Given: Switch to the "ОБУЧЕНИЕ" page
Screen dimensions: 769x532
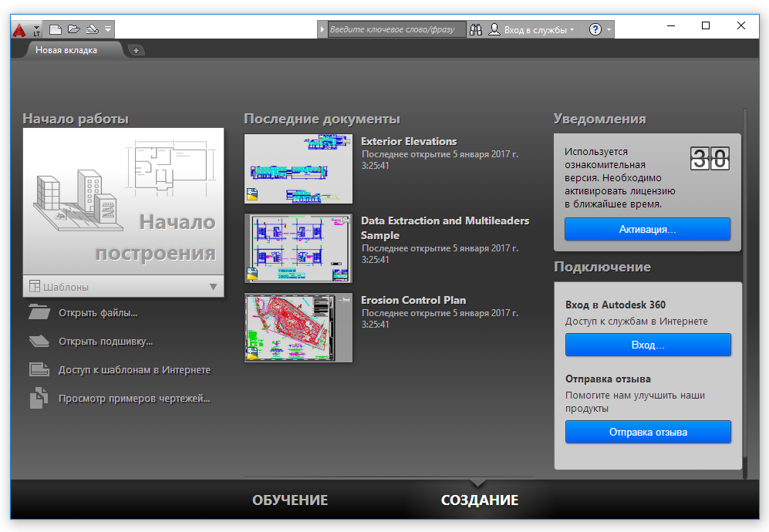Looking at the screenshot, I should (x=290, y=500).
